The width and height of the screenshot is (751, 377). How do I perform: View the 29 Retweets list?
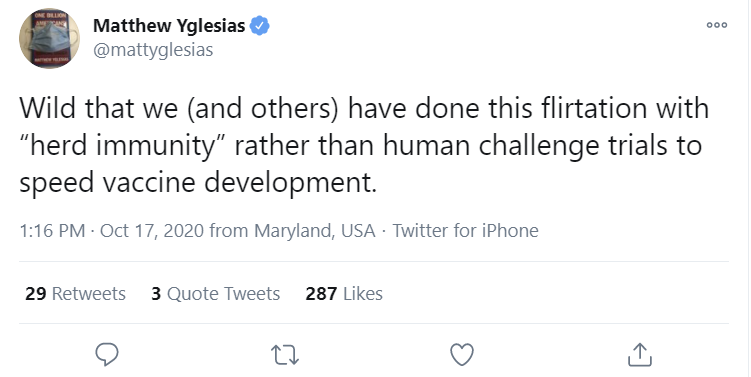point(75,293)
